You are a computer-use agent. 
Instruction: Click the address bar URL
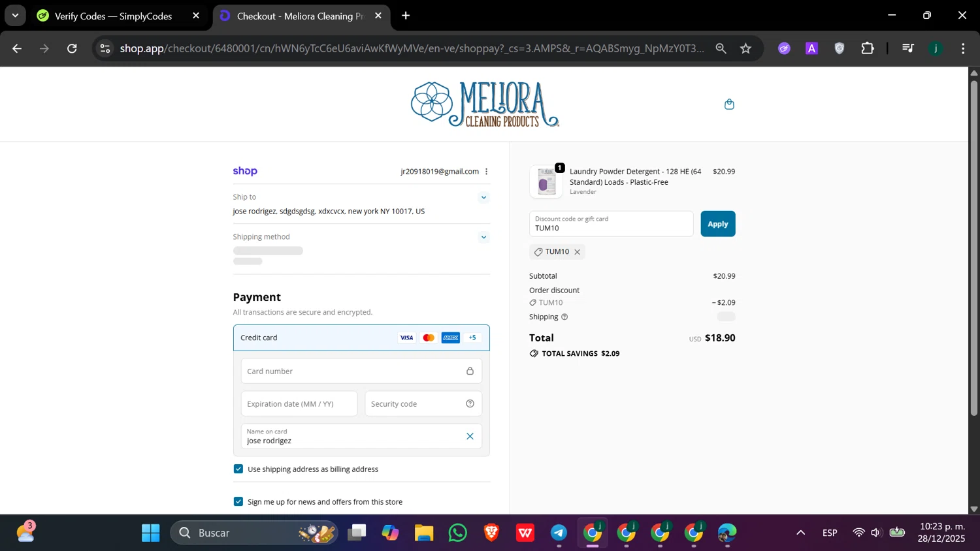coord(412,48)
